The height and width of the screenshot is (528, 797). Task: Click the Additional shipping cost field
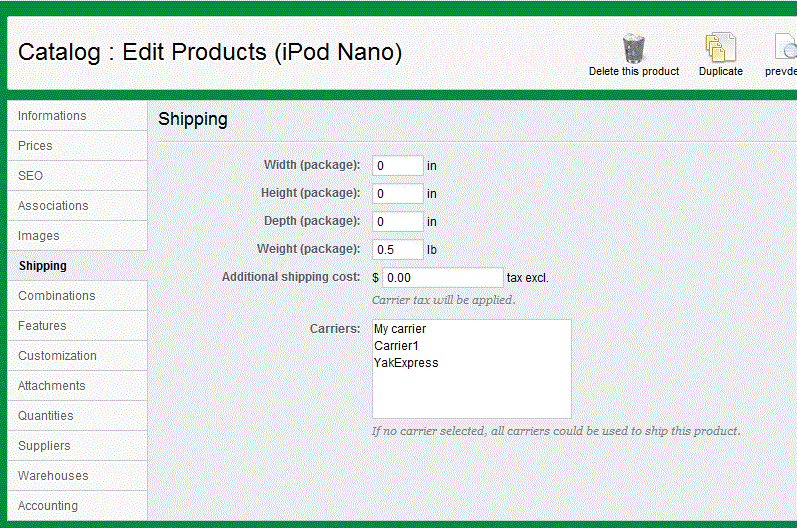point(442,278)
